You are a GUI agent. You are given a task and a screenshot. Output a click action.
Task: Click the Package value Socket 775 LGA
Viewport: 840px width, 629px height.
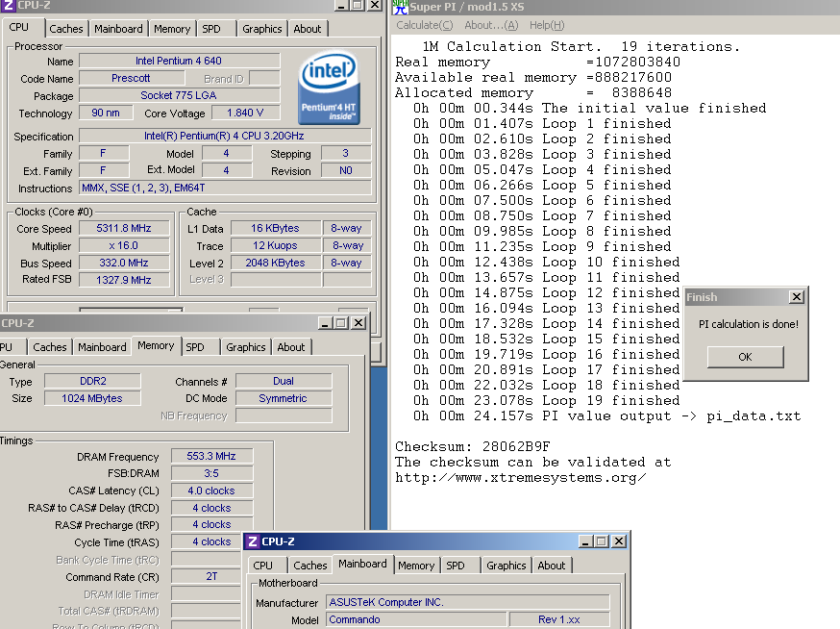(179, 95)
